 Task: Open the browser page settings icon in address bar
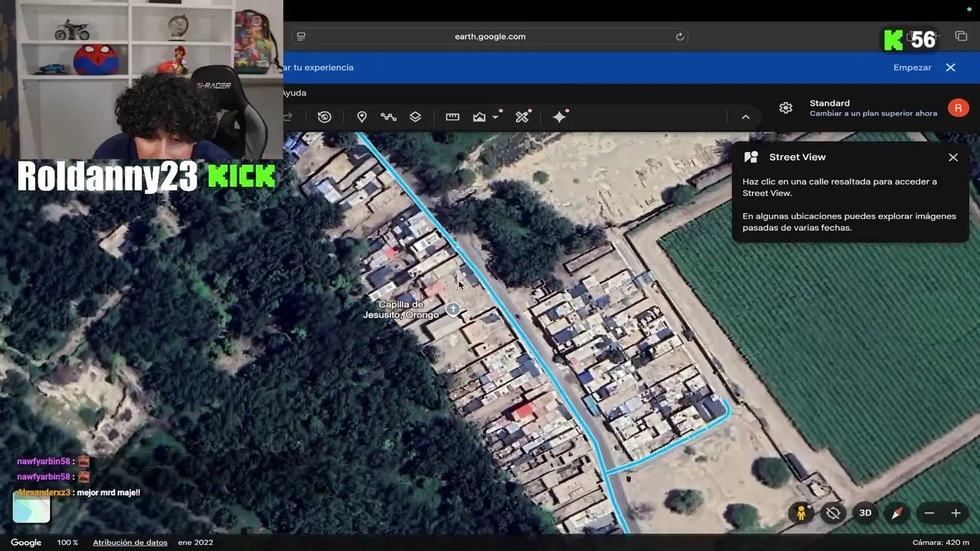301,36
